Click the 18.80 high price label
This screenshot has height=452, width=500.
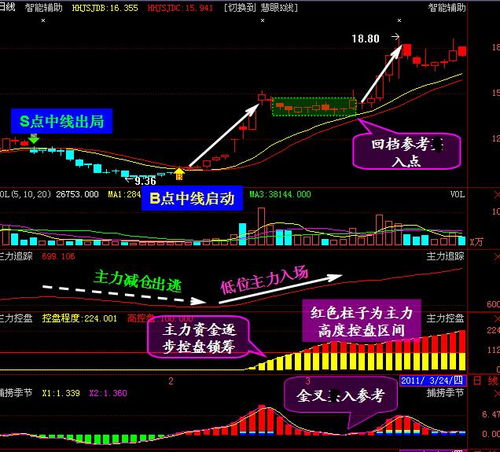366,39
